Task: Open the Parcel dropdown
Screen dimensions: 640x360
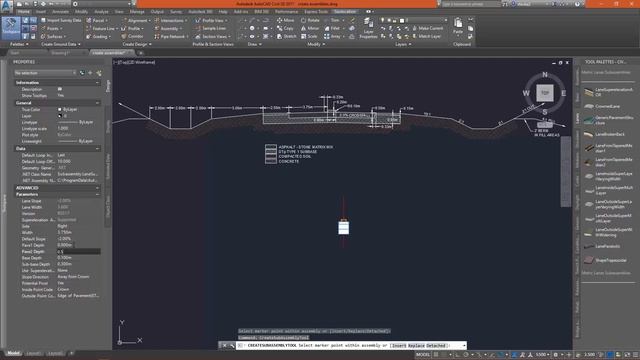Action: [x=97, y=20]
